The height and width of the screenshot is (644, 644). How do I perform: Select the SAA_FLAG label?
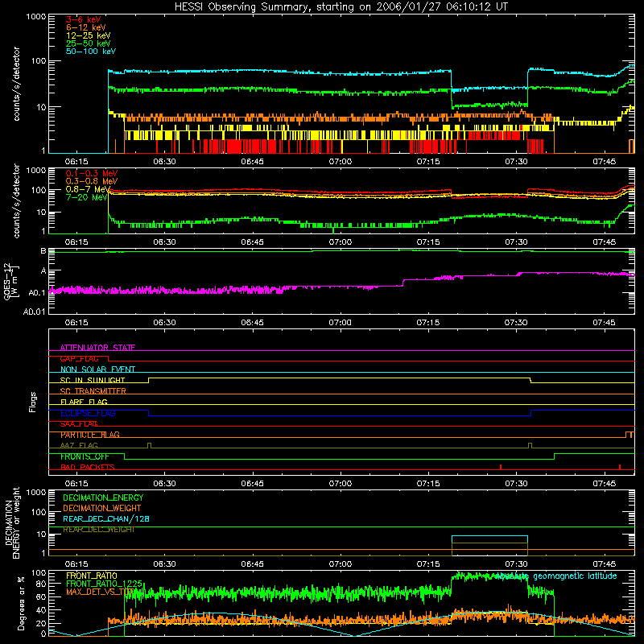point(79,424)
